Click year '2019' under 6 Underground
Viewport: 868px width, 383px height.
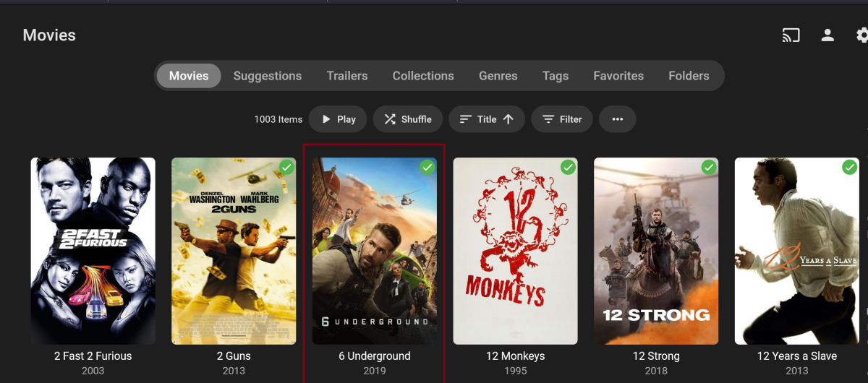375,371
